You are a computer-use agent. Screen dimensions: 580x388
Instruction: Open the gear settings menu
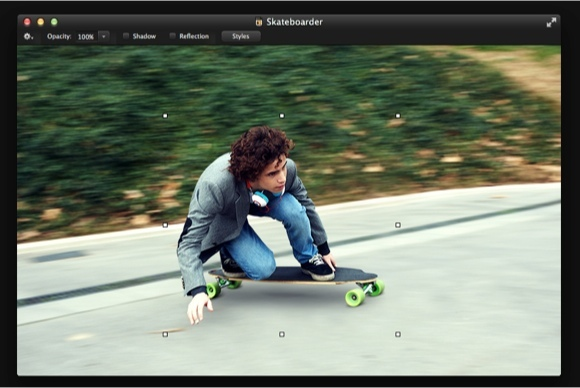[28, 37]
